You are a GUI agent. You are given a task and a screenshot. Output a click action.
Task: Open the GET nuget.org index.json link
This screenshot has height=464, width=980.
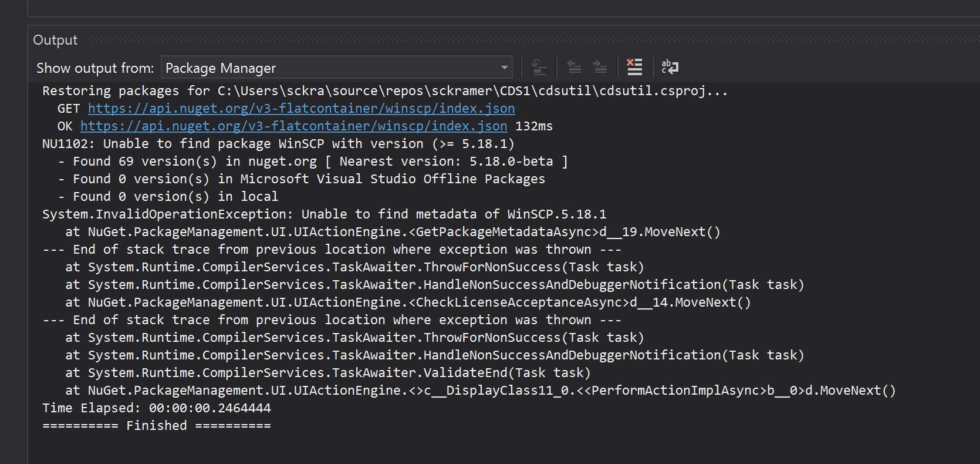tap(301, 109)
